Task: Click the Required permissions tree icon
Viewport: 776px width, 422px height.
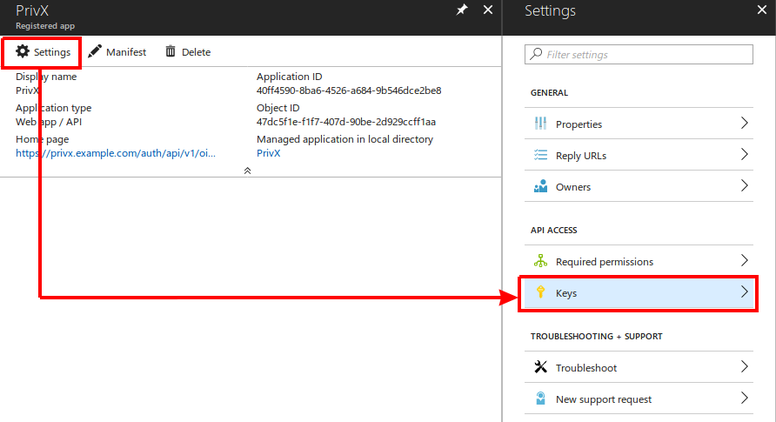Action: click(x=540, y=261)
